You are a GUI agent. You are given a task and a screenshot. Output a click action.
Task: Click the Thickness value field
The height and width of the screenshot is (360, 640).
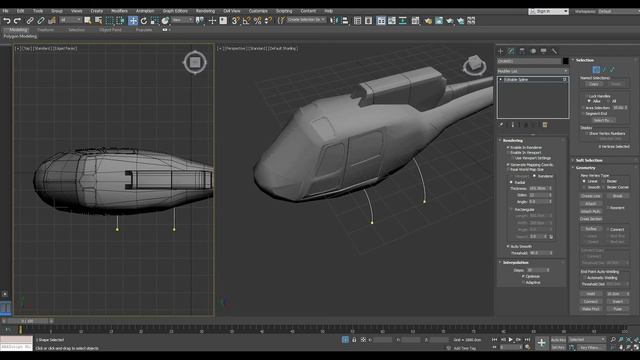tap(538, 189)
